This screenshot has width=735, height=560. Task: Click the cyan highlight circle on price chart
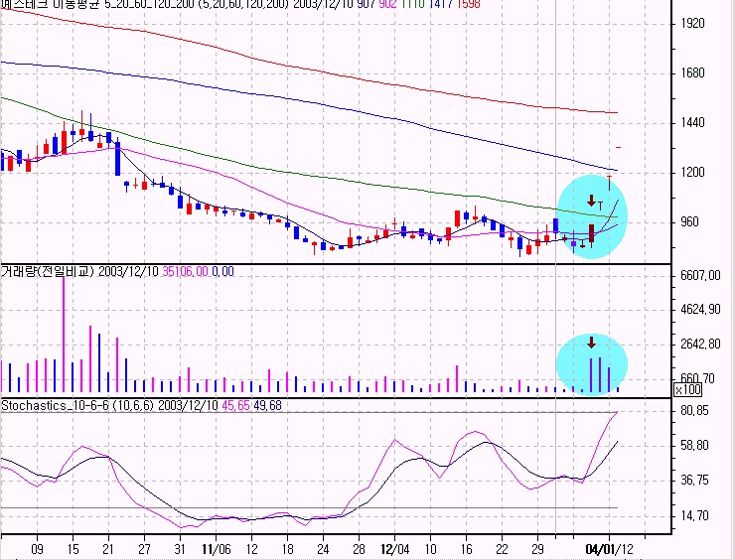tap(591, 216)
